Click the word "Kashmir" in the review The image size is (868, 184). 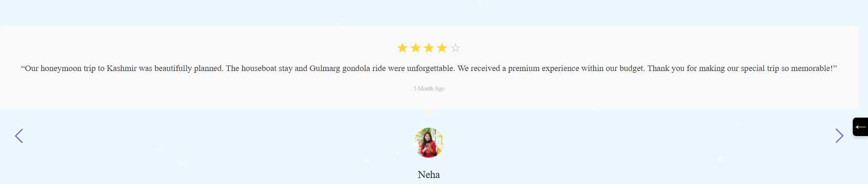pyautogui.click(x=122, y=68)
